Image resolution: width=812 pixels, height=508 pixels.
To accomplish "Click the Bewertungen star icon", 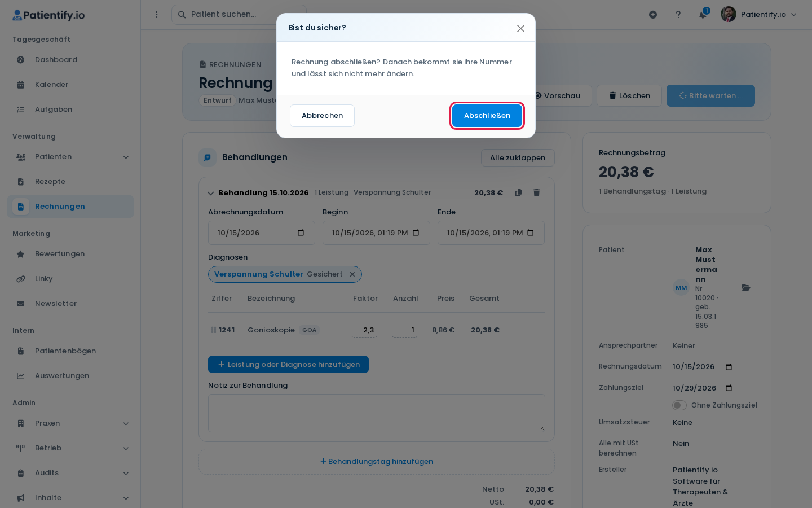I will [21, 254].
